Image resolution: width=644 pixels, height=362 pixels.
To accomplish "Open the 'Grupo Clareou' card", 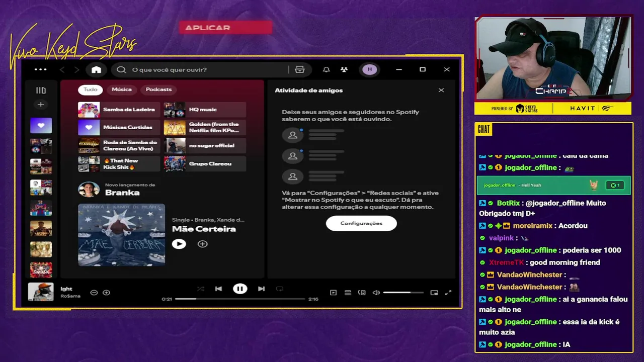I will [x=205, y=164].
